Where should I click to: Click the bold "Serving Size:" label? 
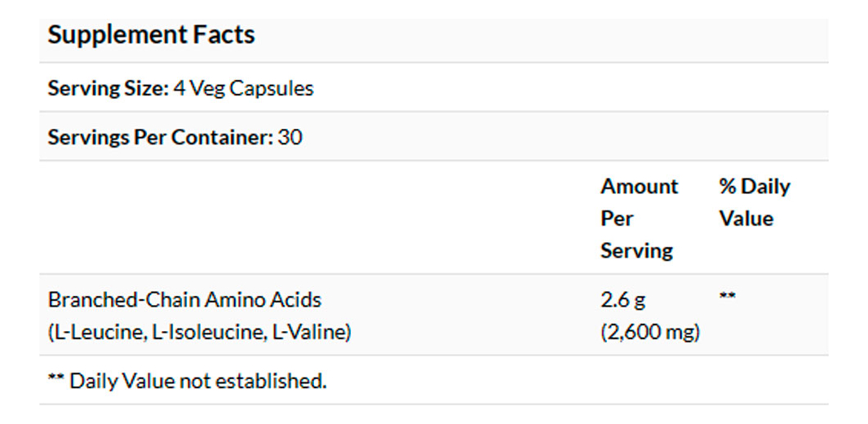click(x=108, y=88)
